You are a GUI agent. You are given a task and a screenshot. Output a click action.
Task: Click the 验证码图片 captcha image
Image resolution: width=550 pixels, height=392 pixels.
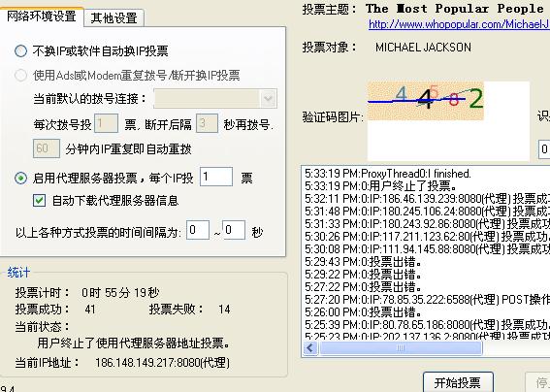point(426,101)
